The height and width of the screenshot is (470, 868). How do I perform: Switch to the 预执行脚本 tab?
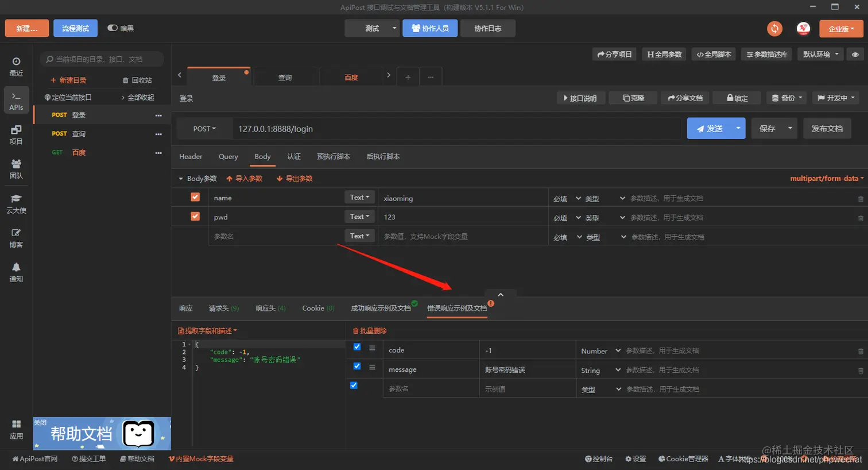[334, 157]
